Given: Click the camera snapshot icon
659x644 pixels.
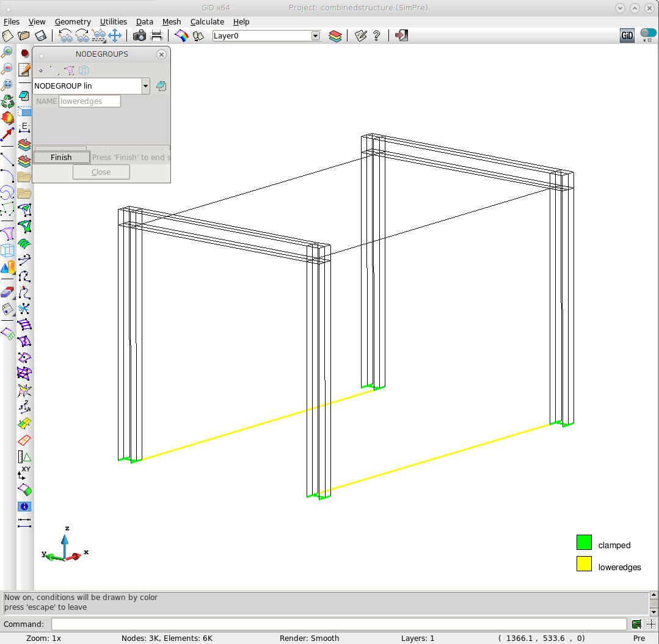Looking at the screenshot, I should point(139,35).
